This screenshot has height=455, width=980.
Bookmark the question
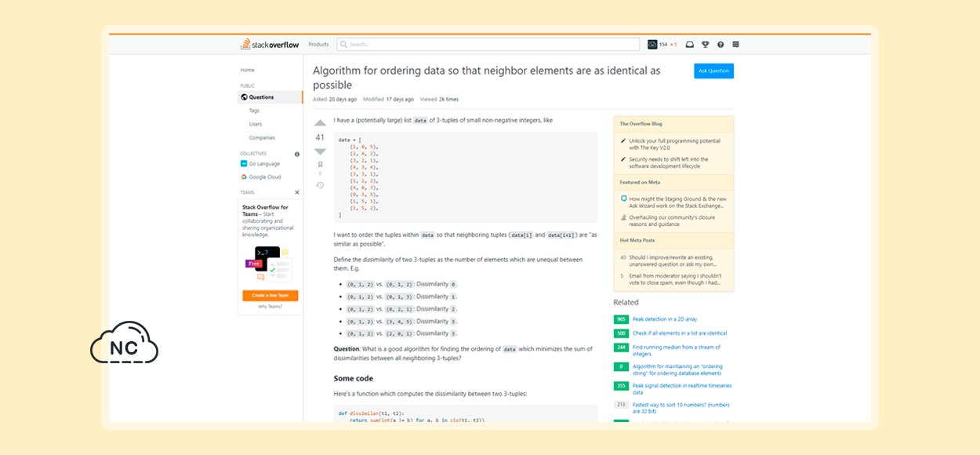click(320, 165)
